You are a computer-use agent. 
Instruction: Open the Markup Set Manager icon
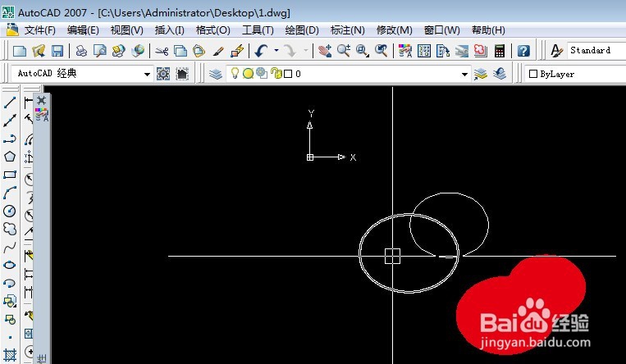click(481, 51)
